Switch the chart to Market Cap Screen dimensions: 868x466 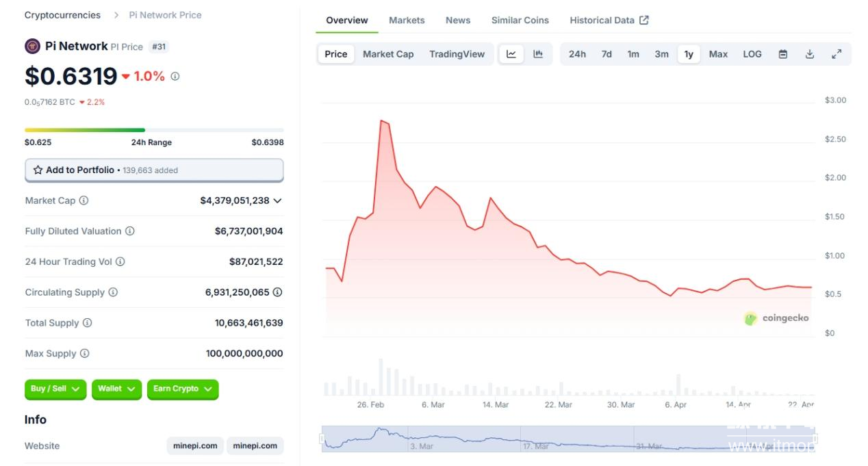pyautogui.click(x=388, y=54)
